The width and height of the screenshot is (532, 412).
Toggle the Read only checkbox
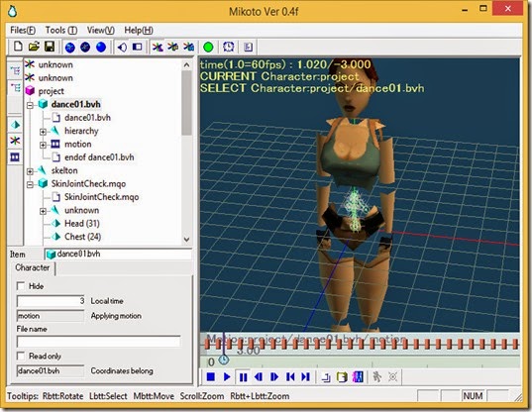point(21,357)
